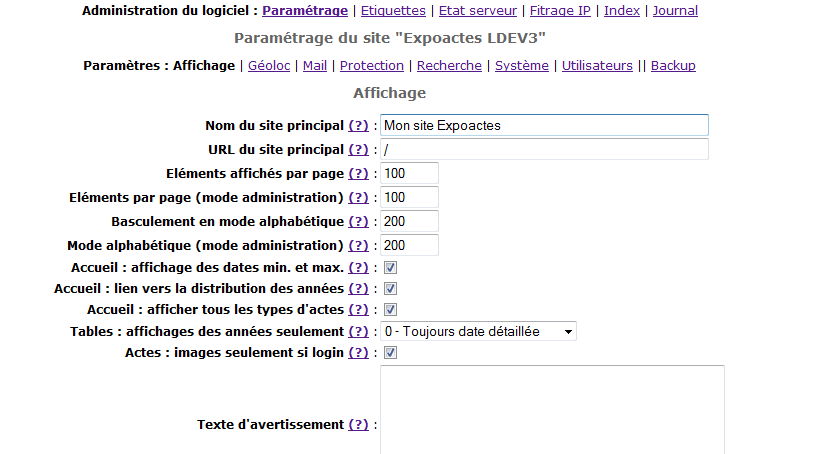Focus the Texte d'avertissement text area
The image size is (818, 454).
click(x=552, y=410)
